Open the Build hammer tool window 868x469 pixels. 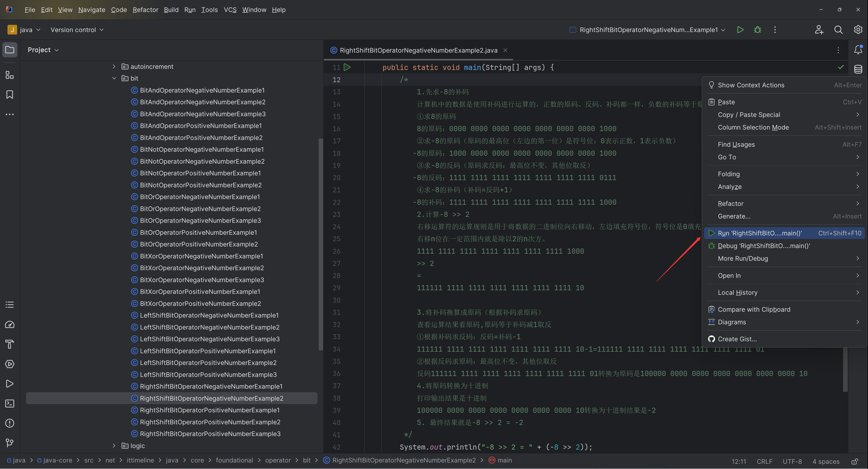pyautogui.click(x=10, y=344)
